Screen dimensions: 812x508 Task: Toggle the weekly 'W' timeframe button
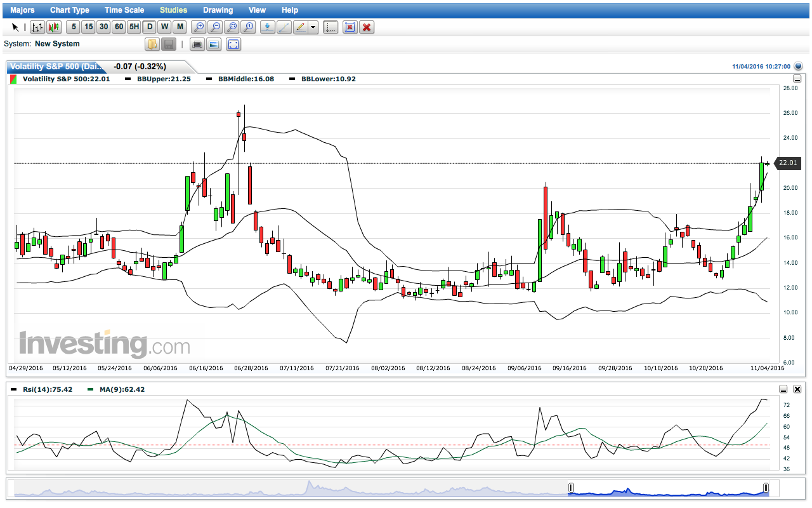click(164, 27)
